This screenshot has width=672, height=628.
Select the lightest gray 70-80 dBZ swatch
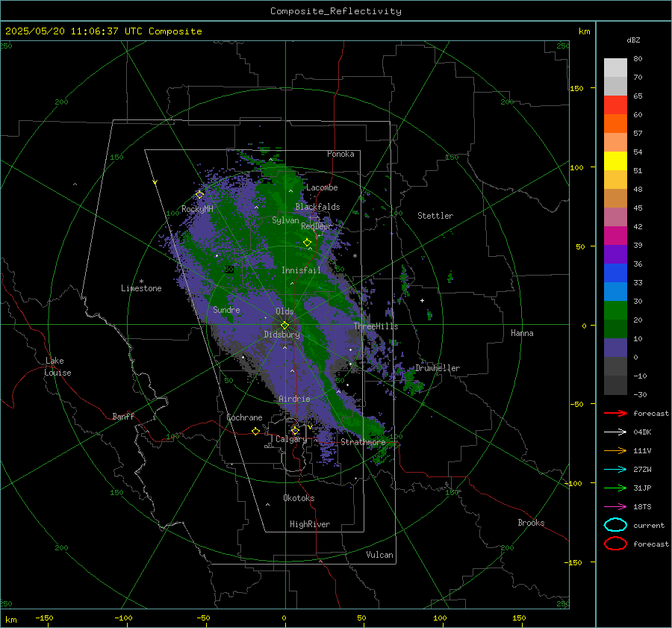(x=615, y=68)
